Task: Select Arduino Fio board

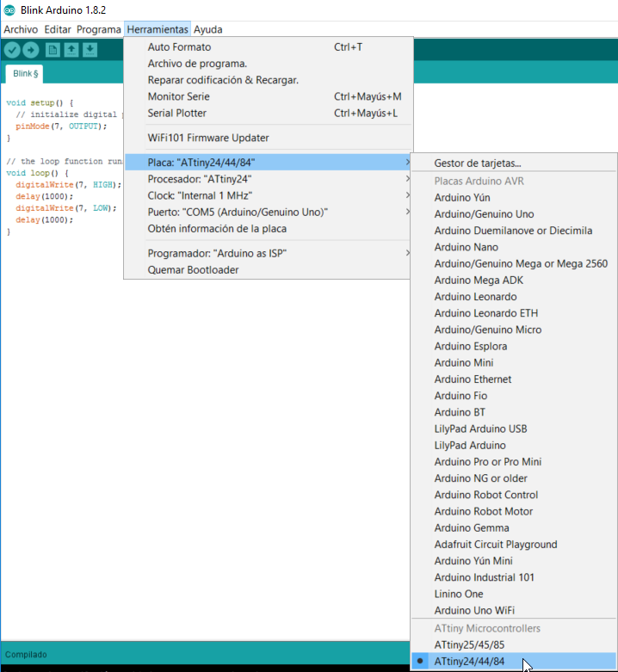Action: pos(514,396)
